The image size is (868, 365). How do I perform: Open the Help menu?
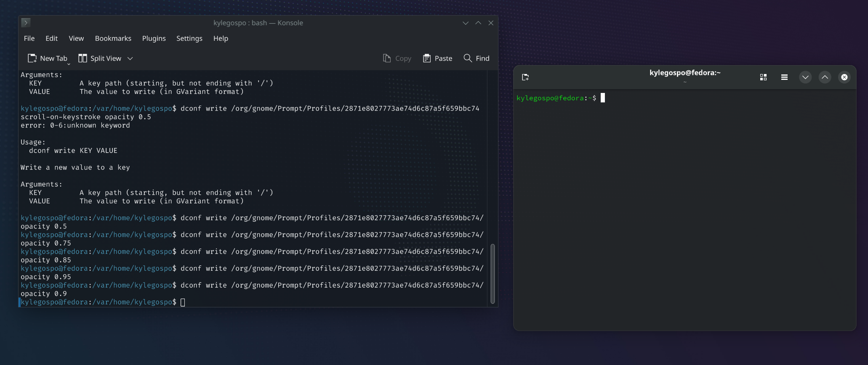221,38
